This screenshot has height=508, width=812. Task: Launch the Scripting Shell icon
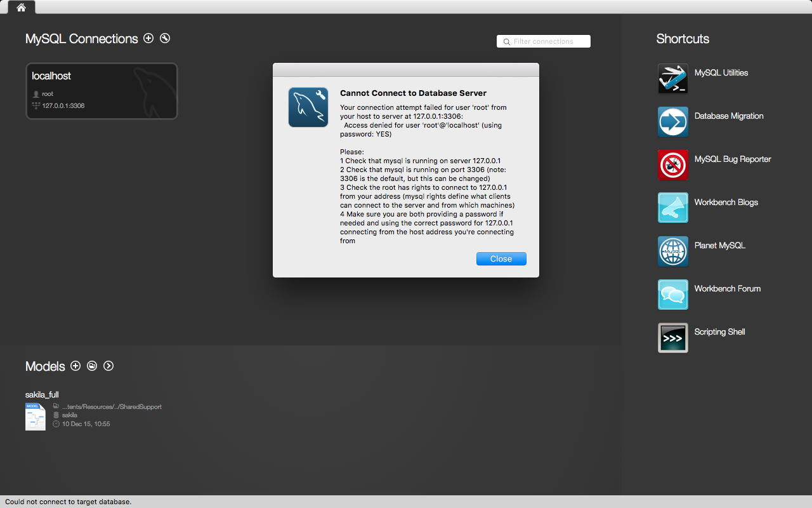coord(673,338)
